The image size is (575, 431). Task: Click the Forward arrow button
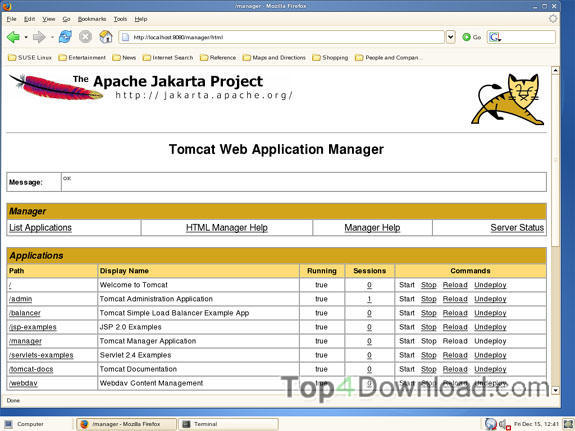(39, 37)
